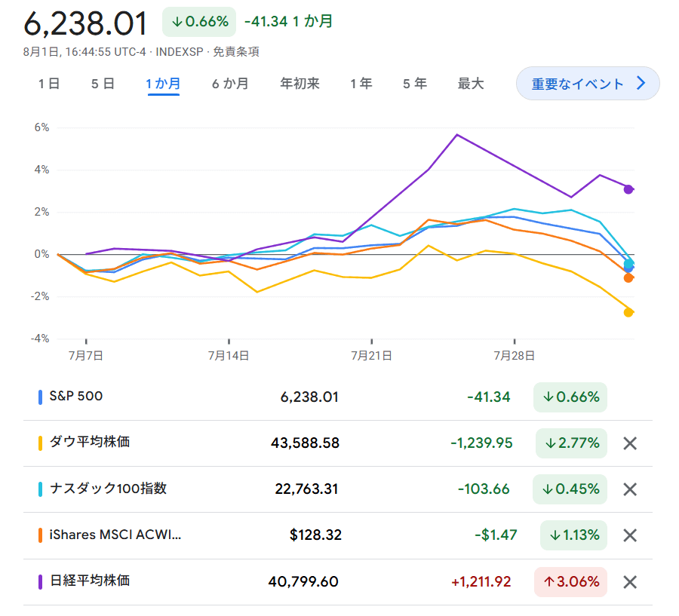Click the cyan endpoint dot on the chart

pos(628,264)
